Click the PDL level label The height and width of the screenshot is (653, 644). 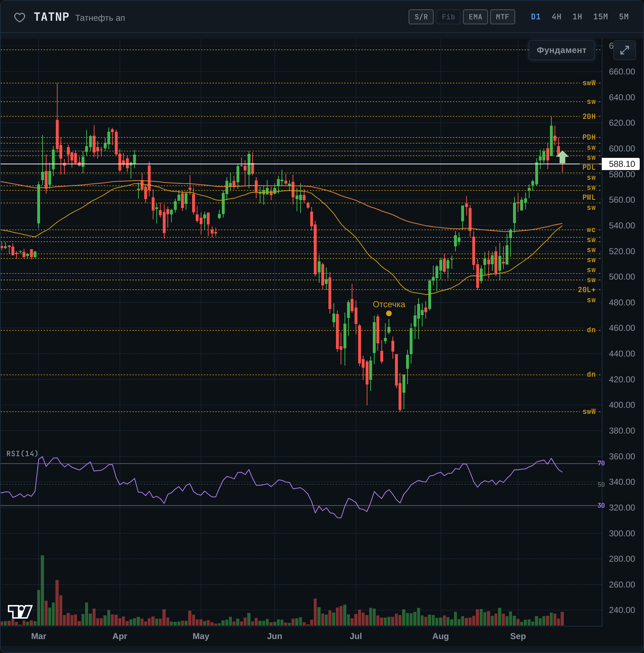click(x=589, y=167)
